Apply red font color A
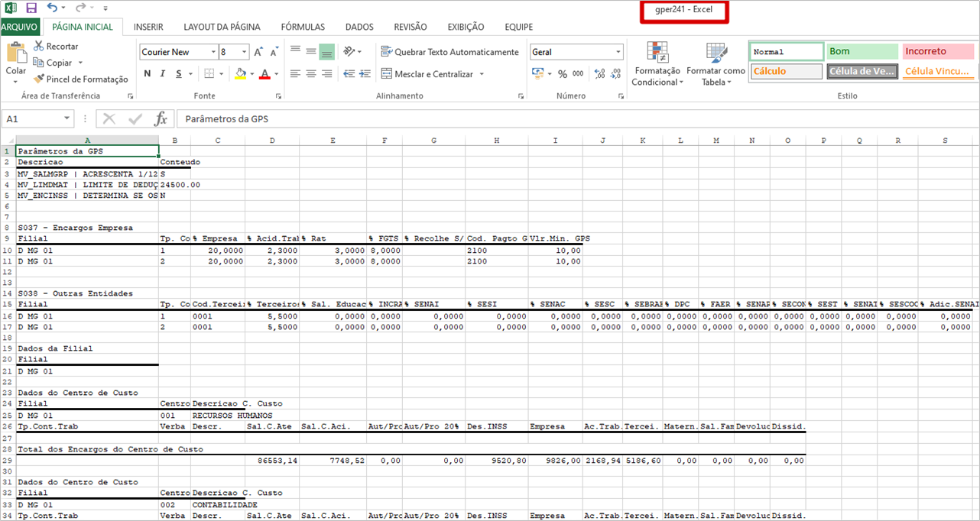 pyautogui.click(x=264, y=74)
